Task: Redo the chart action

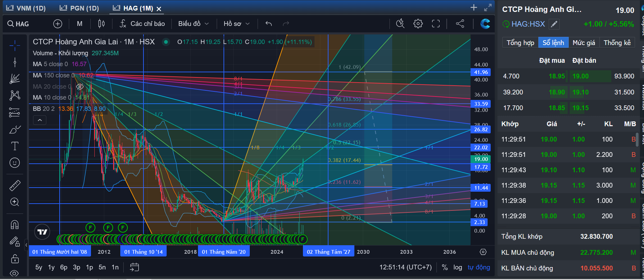Action: coord(286,24)
